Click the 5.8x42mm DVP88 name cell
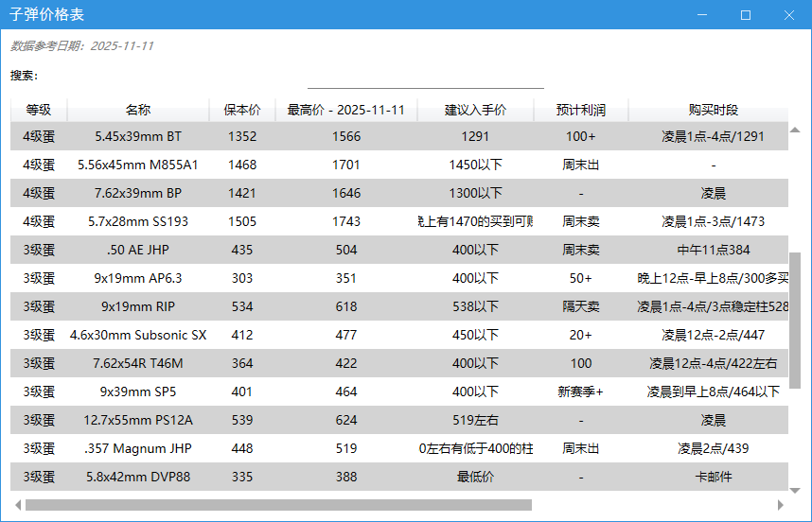 (x=138, y=477)
